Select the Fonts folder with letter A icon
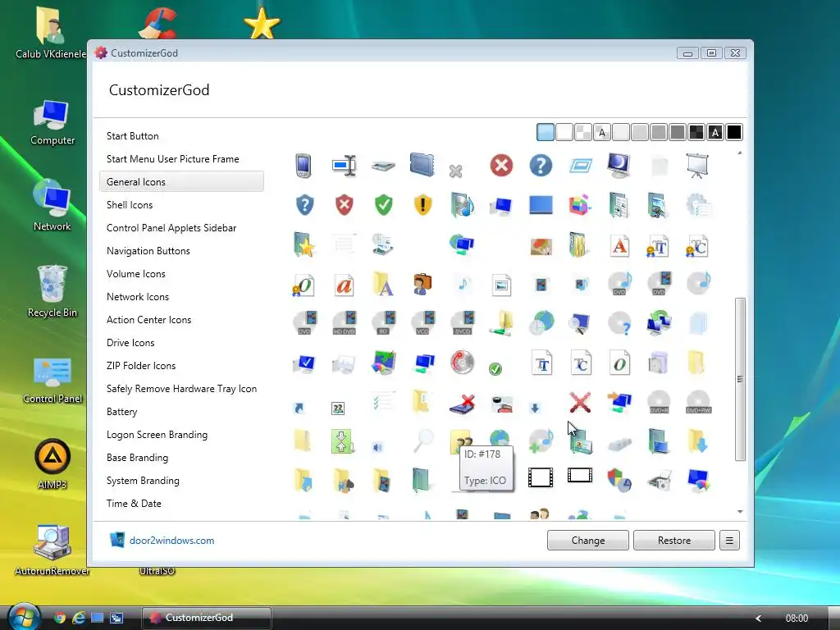The image size is (840, 630). [383, 285]
